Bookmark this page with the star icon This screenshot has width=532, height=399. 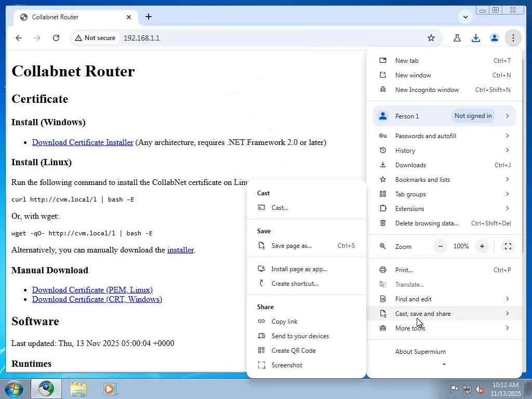coord(431,38)
